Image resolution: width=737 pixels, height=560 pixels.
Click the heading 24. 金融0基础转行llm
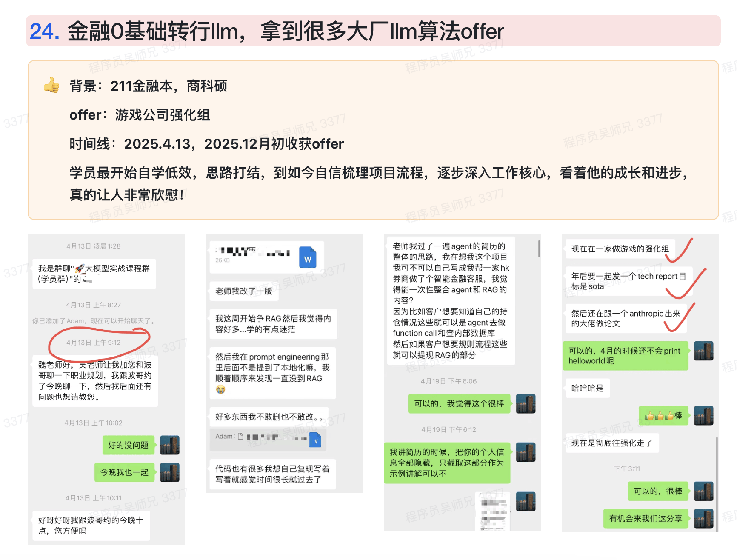266,31
